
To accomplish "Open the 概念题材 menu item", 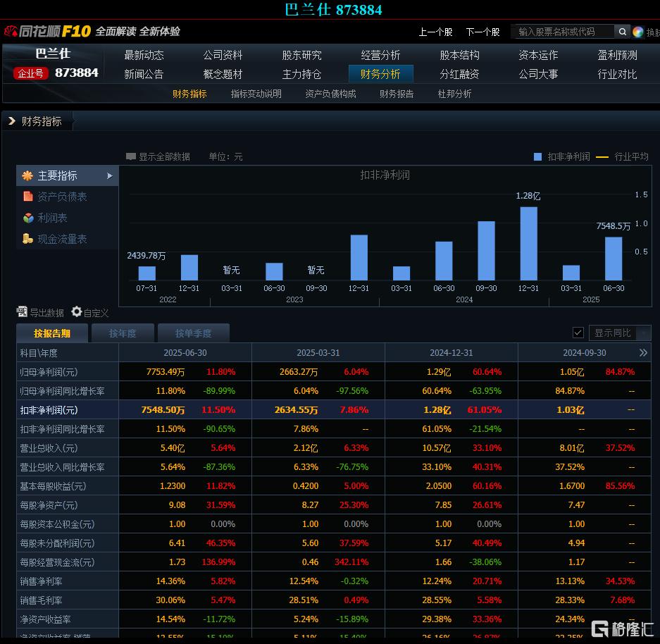I will (x=223, y=75).
